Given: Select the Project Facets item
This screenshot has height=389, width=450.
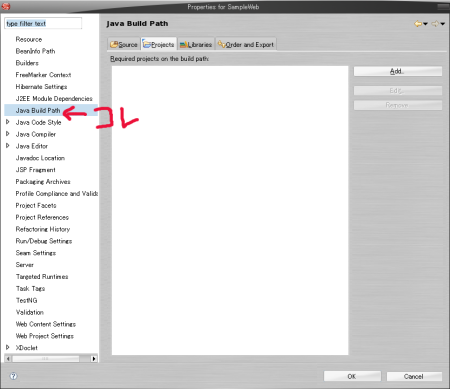Looking at the screenshot, I should pos(36,205).
